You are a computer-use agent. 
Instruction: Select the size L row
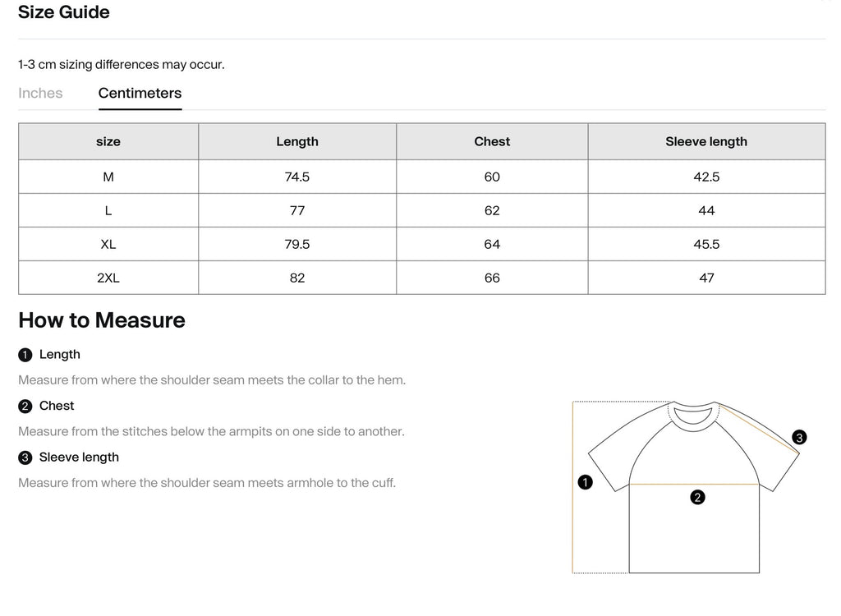[108, 210]
